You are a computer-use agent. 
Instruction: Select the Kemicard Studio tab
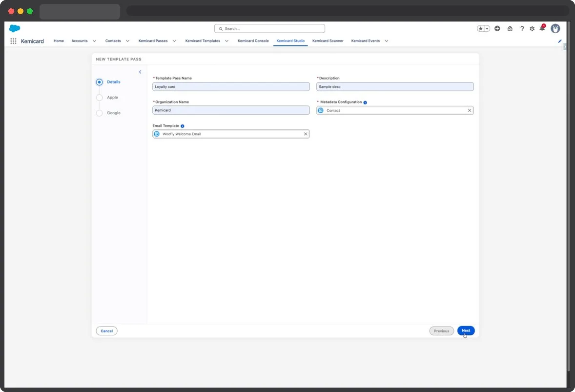click(x=290, y=41)
